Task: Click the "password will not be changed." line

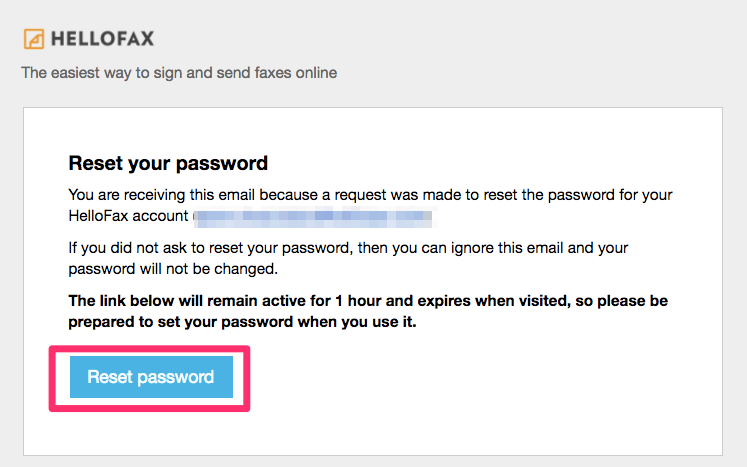Action: (173, 269)
